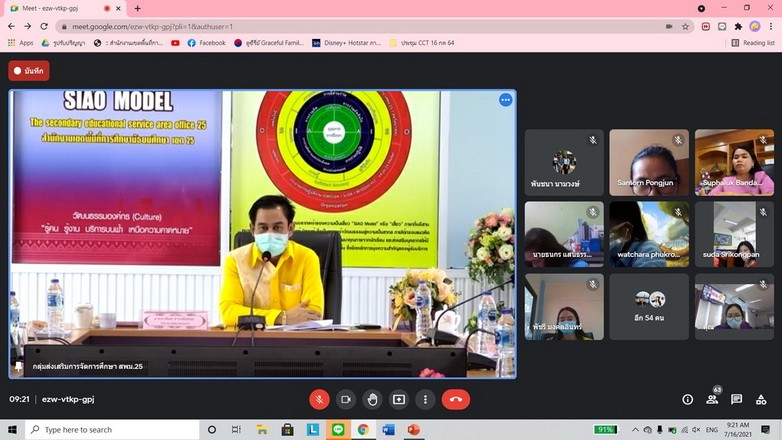Screen dimensions: 782x440
Task: Open the chat messages panel
Action: [x=737, y=399]
